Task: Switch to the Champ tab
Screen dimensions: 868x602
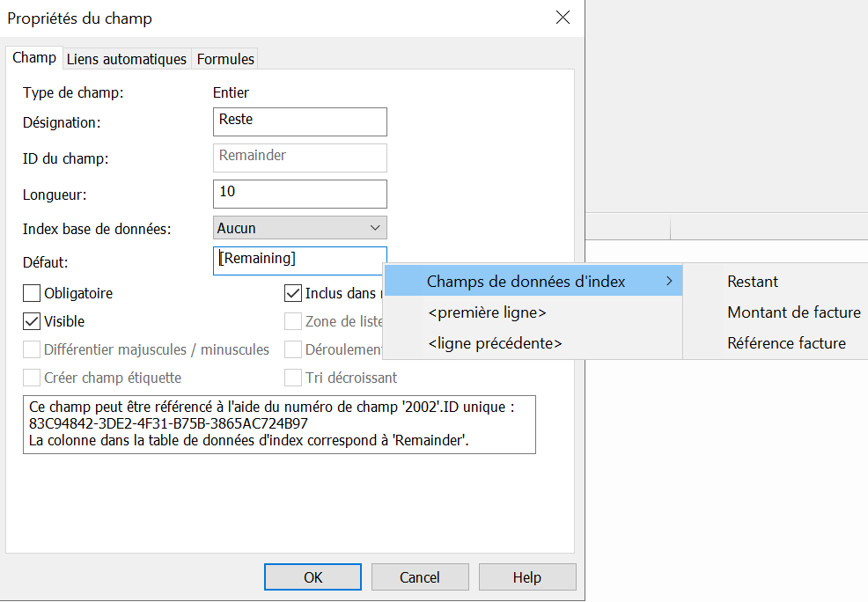Action: pyautogui.click(x=34, y=58)
